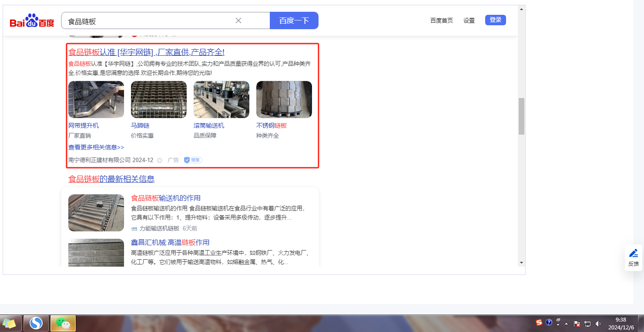Click the 网带提升机 link

coord(84,125)
